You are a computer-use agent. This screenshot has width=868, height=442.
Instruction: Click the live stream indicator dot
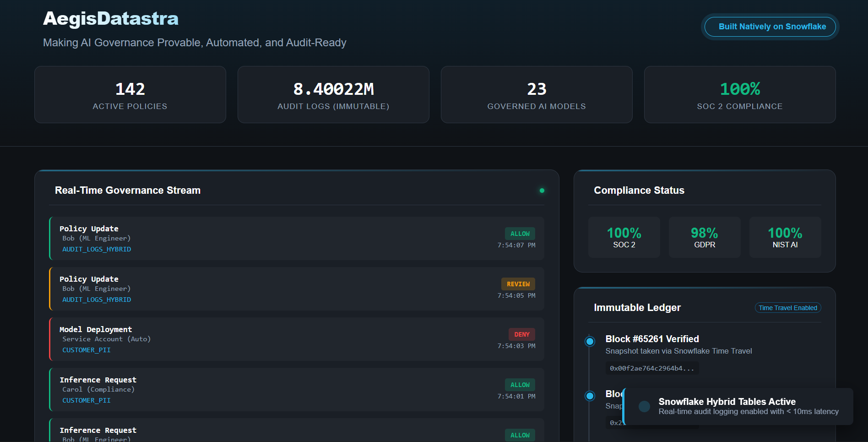[542, 190]
